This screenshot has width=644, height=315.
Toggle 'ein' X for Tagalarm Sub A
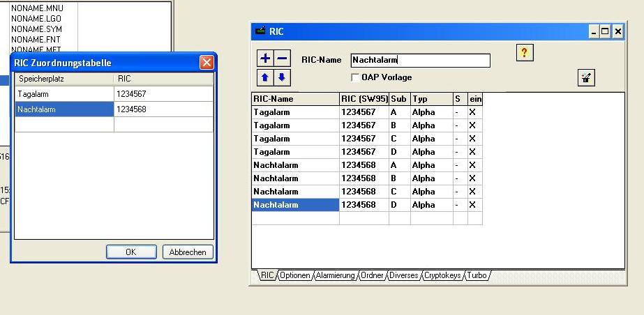tap(472, 112)
